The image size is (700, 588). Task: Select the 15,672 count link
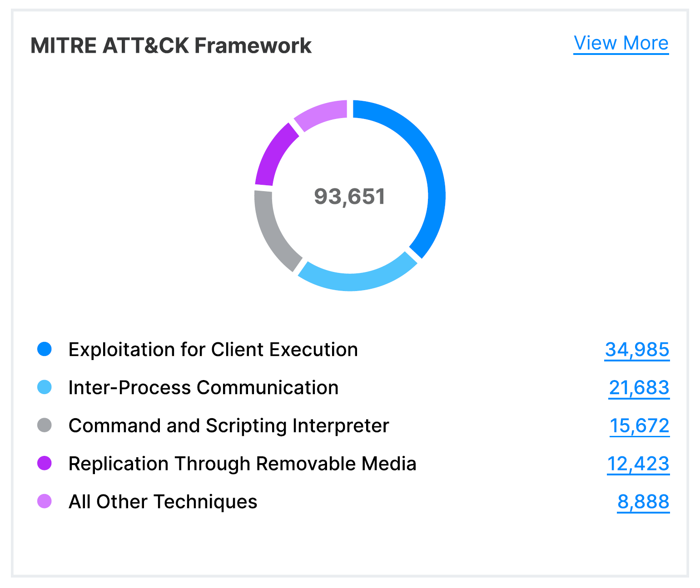point(639,426)
